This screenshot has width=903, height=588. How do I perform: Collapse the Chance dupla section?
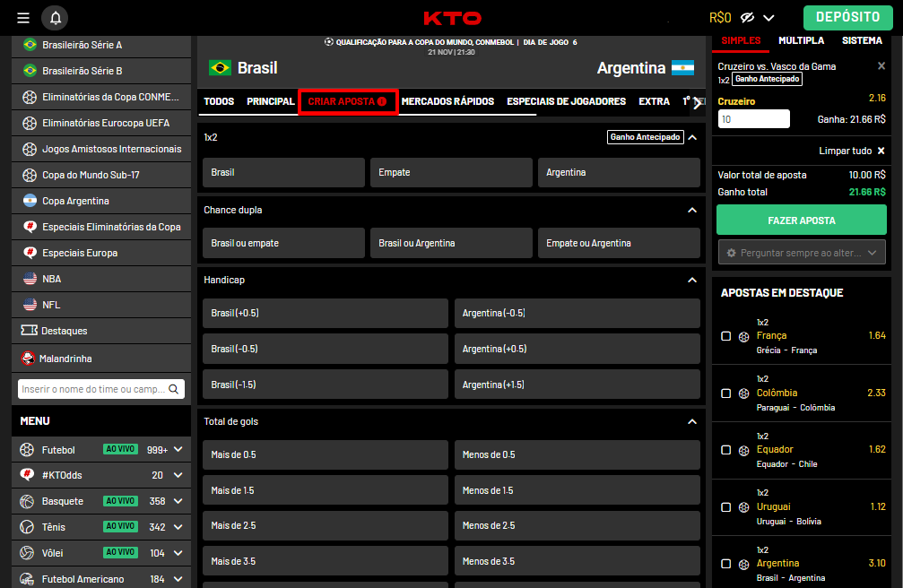tap(692, 211)
